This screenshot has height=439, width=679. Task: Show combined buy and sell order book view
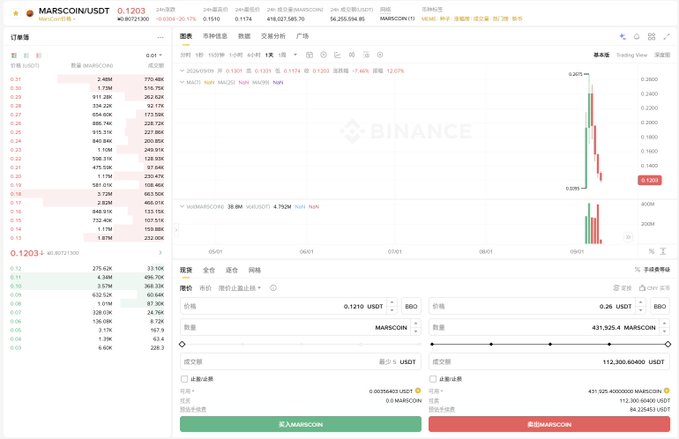(14, 55)
